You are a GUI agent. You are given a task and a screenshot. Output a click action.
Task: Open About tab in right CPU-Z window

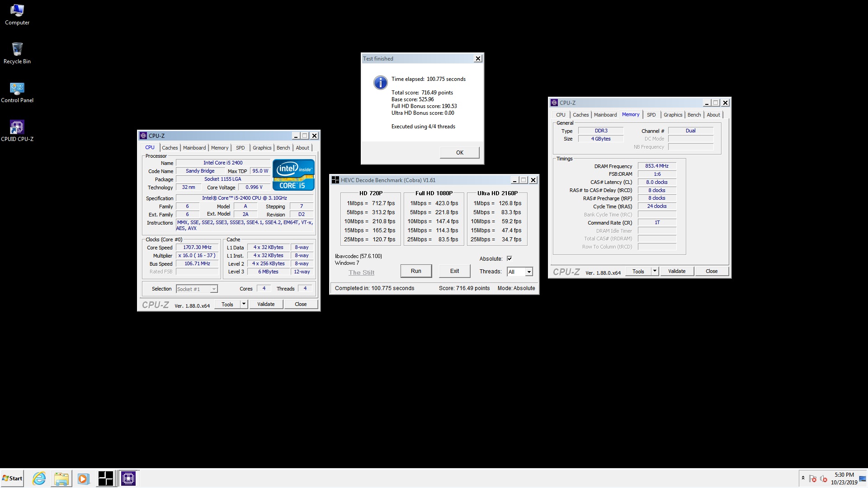713,115
